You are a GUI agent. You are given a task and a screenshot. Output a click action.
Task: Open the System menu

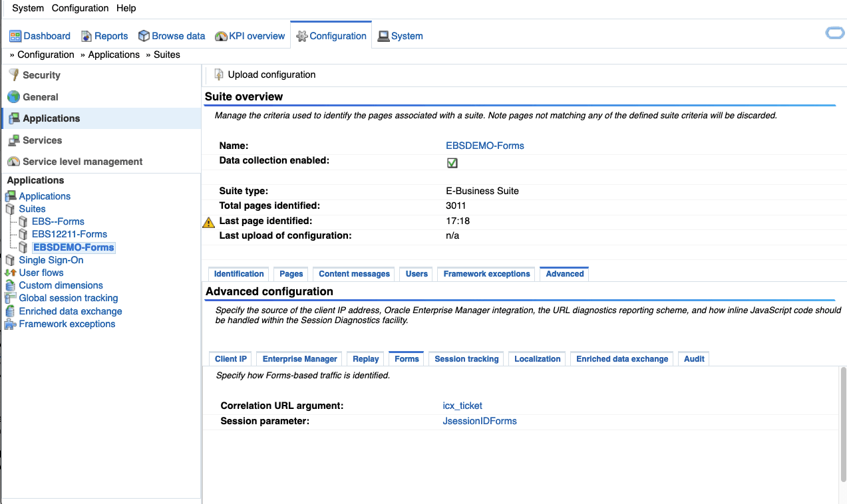click(28, 8)
